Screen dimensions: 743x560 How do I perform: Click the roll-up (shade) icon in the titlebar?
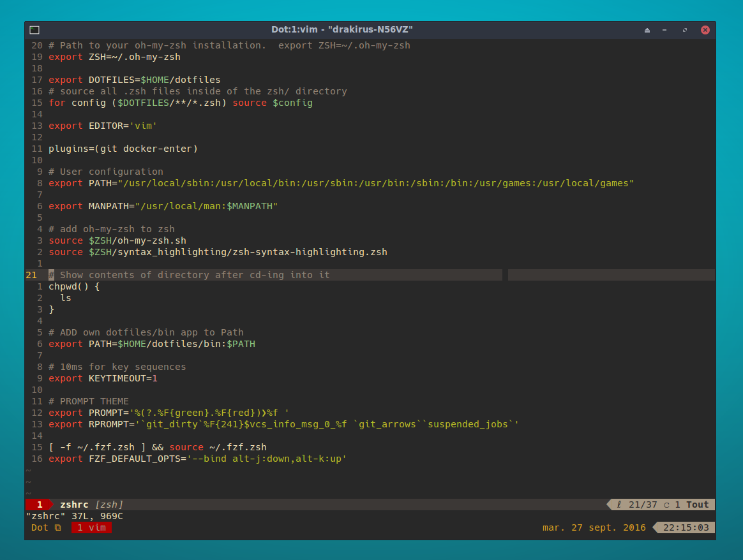coord(647,29)
